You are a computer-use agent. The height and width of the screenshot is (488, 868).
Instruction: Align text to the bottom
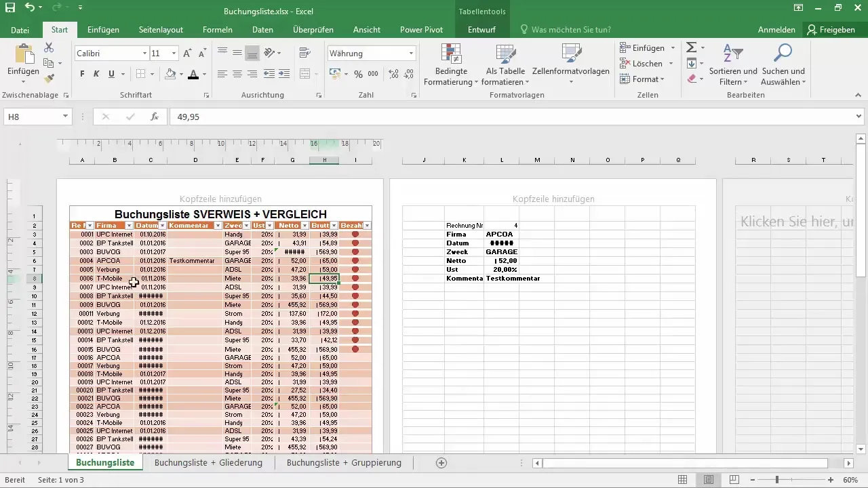(x=252, y=53)
